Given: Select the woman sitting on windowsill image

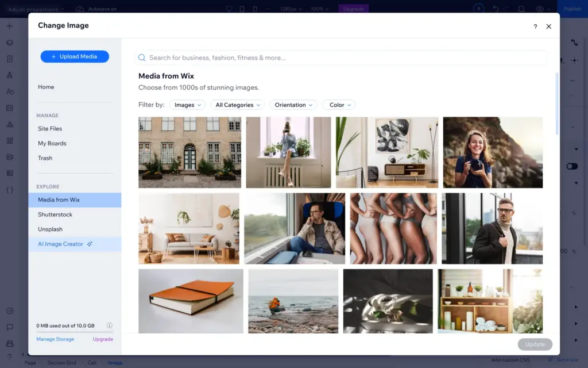Looking at the screenshot, I should click(288, 152).
